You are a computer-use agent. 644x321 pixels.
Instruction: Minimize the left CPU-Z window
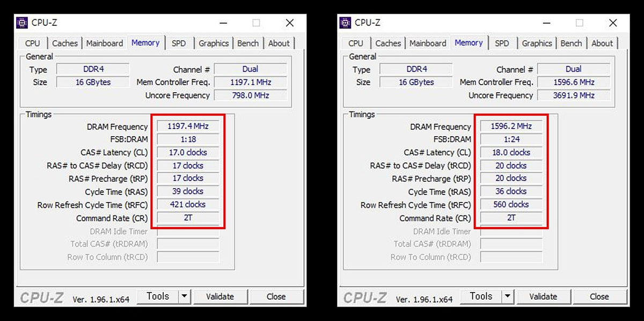[x=223, y=23]
